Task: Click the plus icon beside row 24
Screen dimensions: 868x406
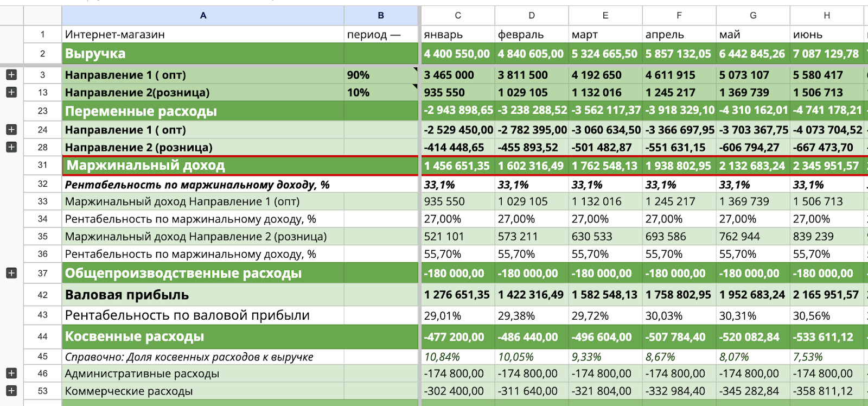Action: click(x=11, y=130)
